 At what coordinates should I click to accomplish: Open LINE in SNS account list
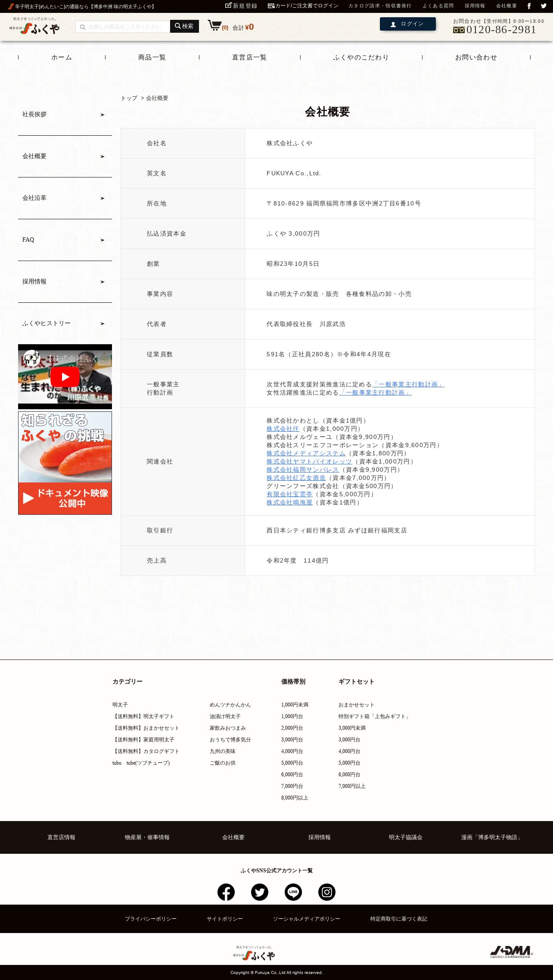click(293, 892)
